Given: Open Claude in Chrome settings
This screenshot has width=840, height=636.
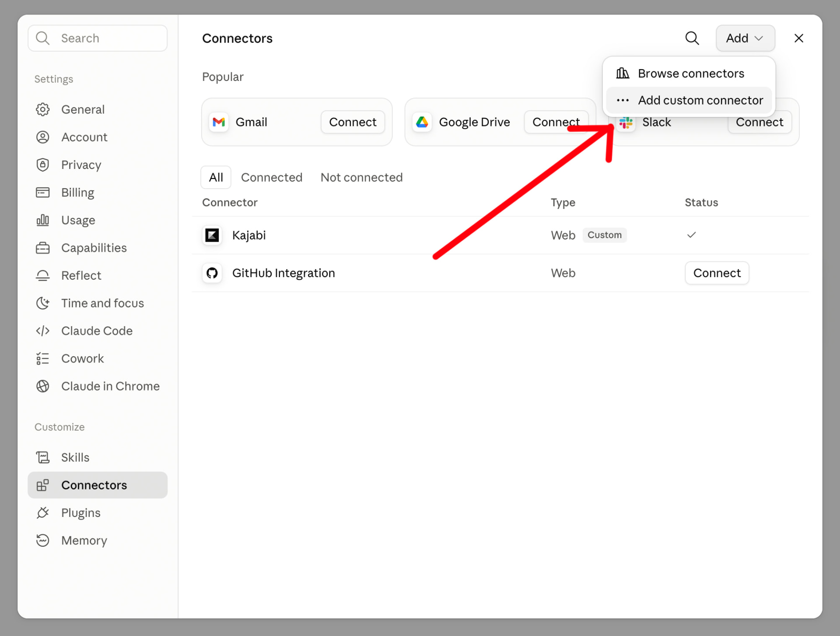Looking at the screenshot, I should 98,386.
